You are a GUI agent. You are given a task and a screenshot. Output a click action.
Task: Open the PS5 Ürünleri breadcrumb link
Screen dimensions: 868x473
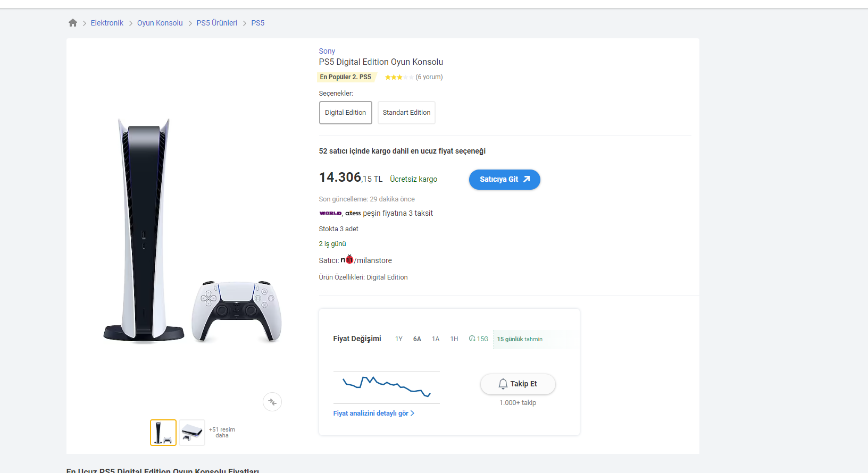pos(217,23)
